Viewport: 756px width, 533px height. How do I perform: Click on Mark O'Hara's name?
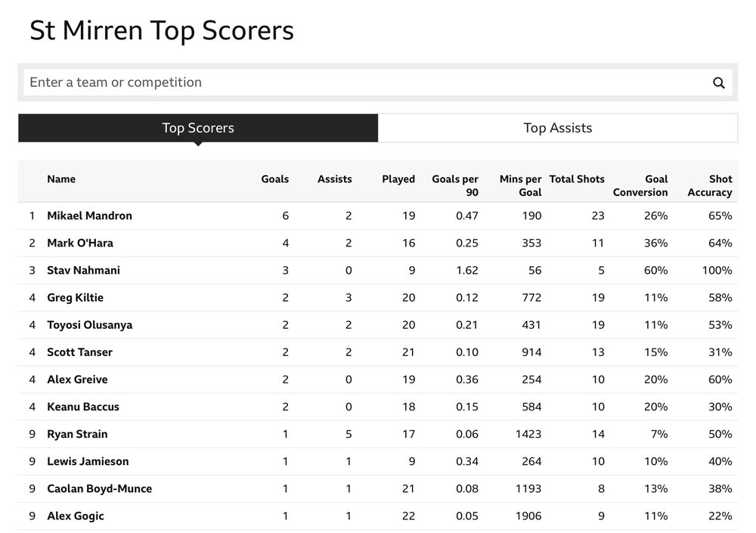coord(80,243)
